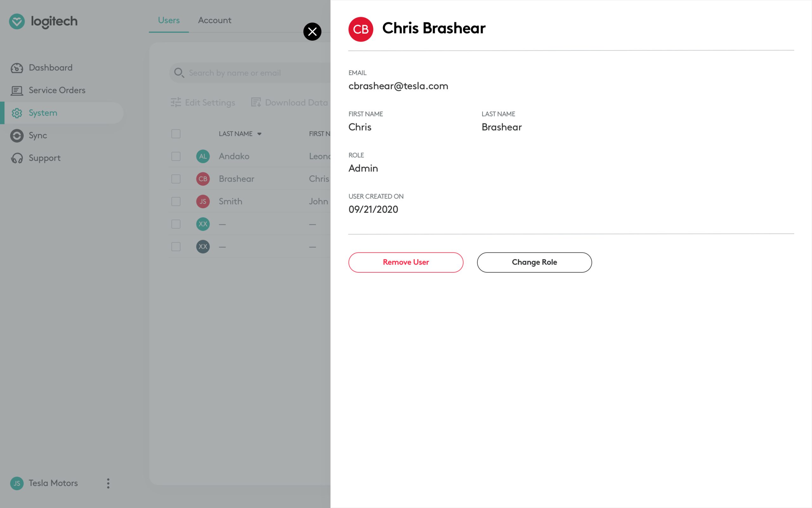Click the Service Orders laptop icon

pos(17,90)
